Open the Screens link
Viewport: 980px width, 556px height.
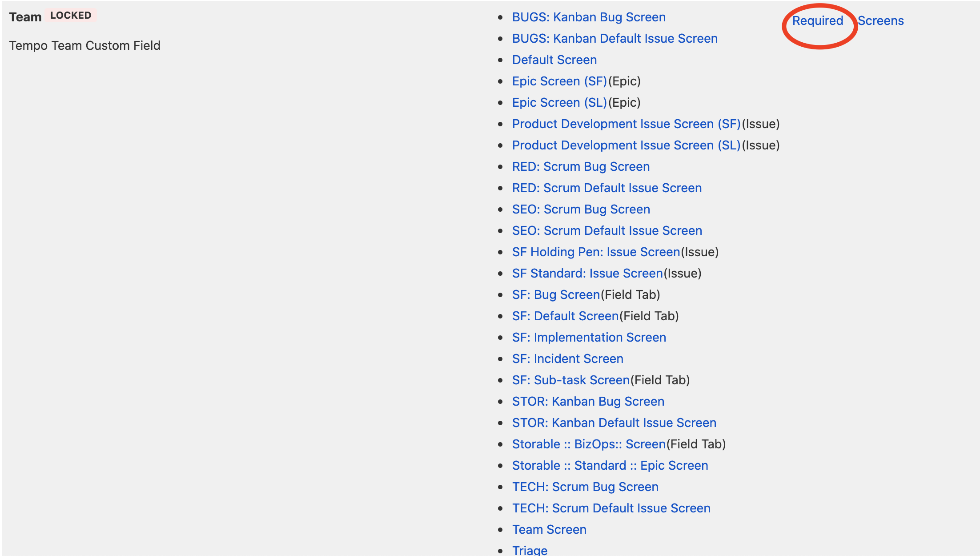click(880, 21)
